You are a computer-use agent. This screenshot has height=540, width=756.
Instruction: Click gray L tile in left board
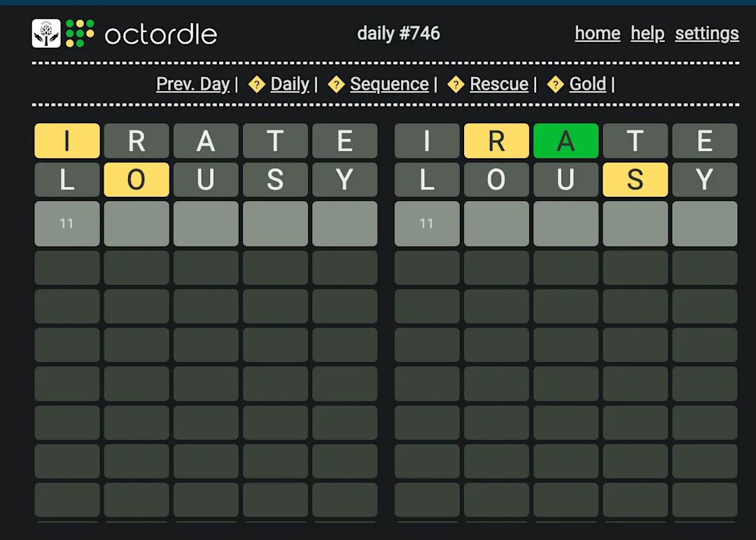[67, 179]
